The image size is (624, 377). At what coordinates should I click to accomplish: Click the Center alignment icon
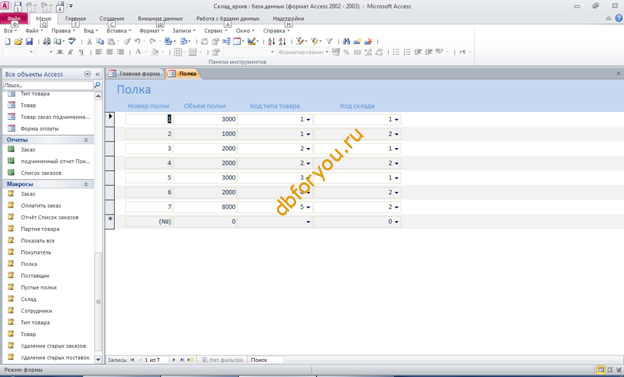click(x=109, y=52)
